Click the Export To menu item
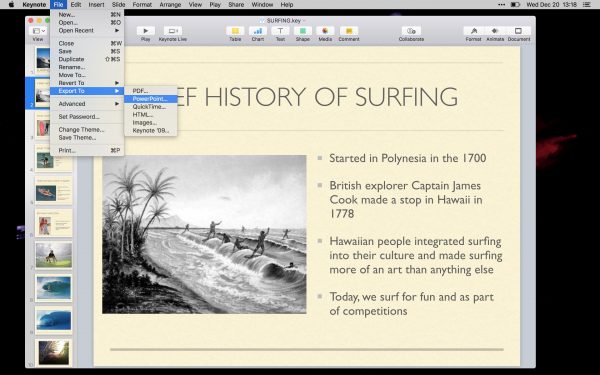600x375 pixels. (87, 91)
